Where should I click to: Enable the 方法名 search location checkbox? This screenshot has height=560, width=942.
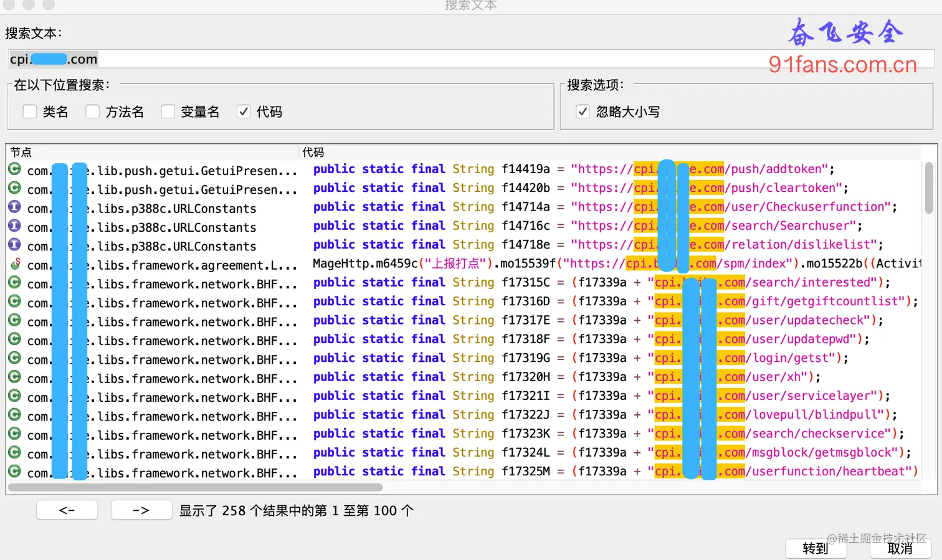[x=93, y=112]
